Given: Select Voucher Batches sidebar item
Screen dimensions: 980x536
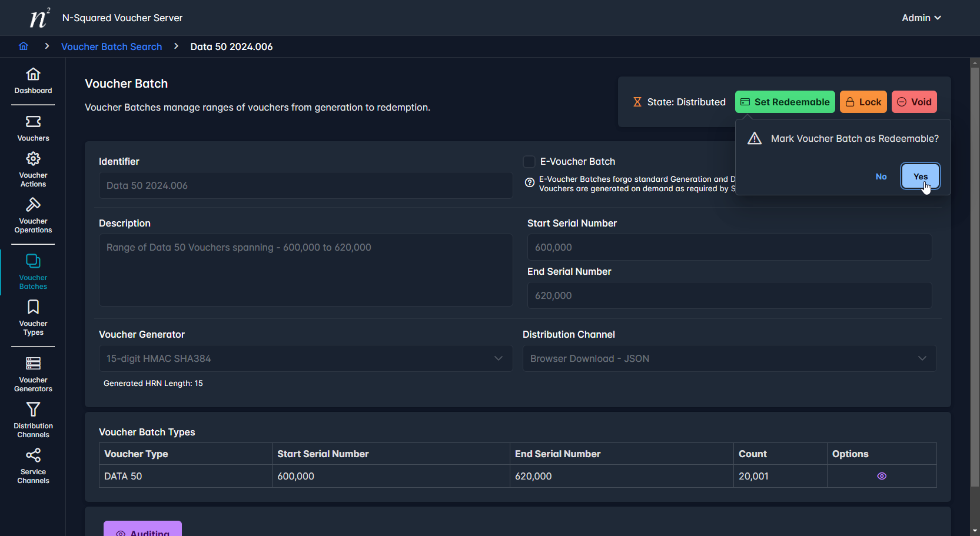Looking at the screenshot, I should (x=33, y=271).
